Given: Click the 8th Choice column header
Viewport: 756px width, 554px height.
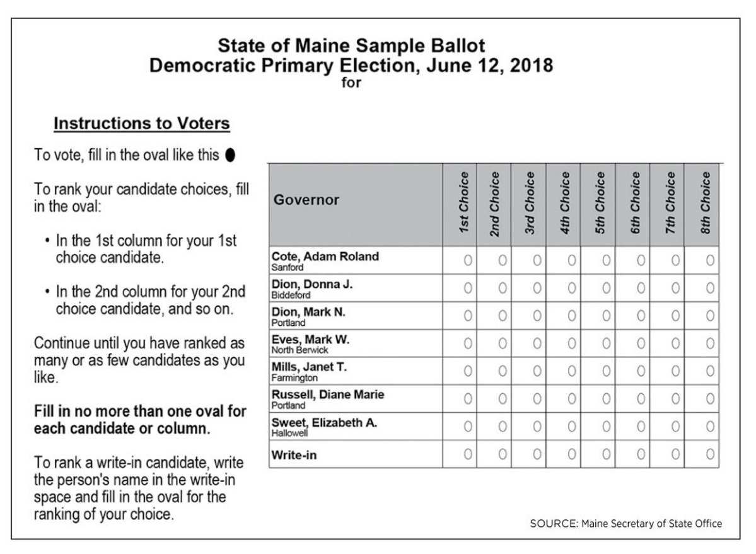Looking at the screenshot, I should tap(706, 204).
